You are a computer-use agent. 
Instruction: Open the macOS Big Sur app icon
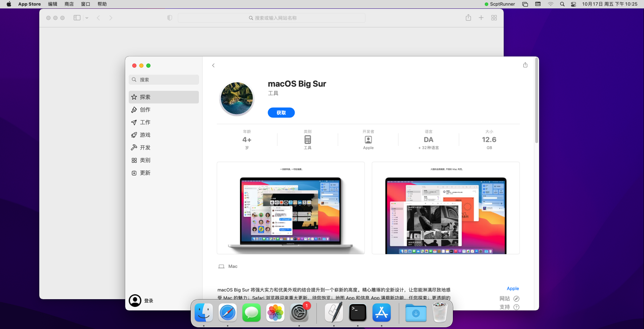[x=237, y=99]
